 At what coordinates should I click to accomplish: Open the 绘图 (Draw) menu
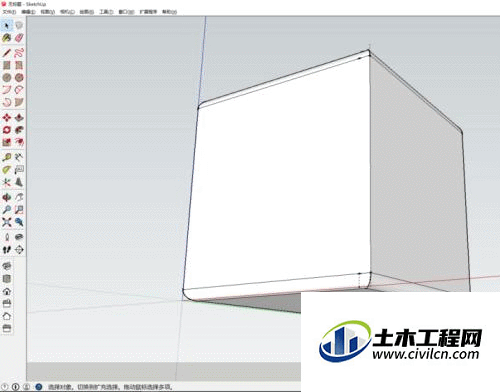pos(87,12)
